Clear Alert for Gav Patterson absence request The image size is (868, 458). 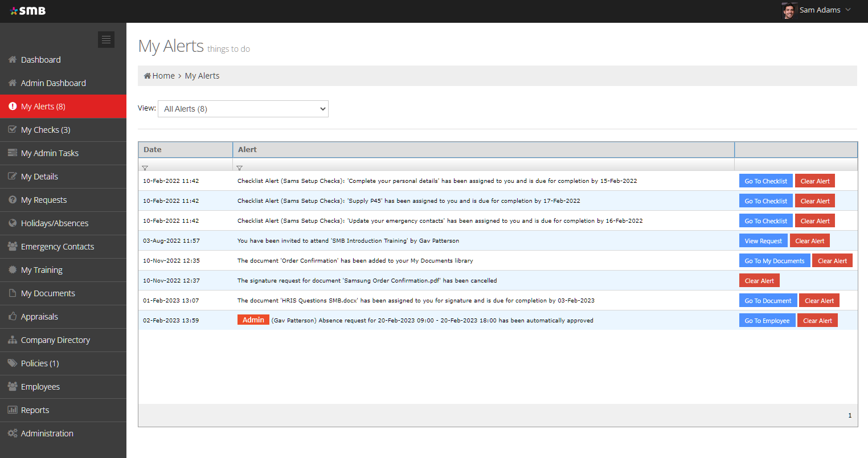pyautogui.click(x=817, y=321)
